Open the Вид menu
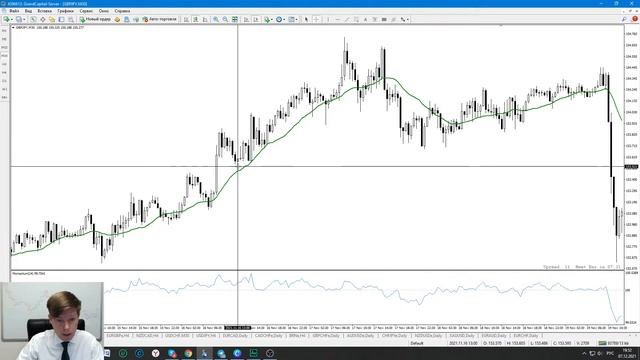640x360 pixels. pos(28,11)
